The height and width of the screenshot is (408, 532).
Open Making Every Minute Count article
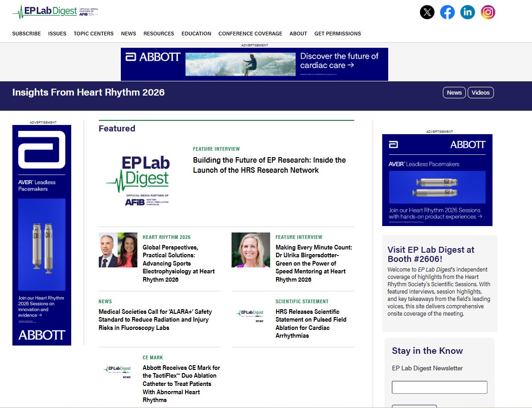coord(314,263)
